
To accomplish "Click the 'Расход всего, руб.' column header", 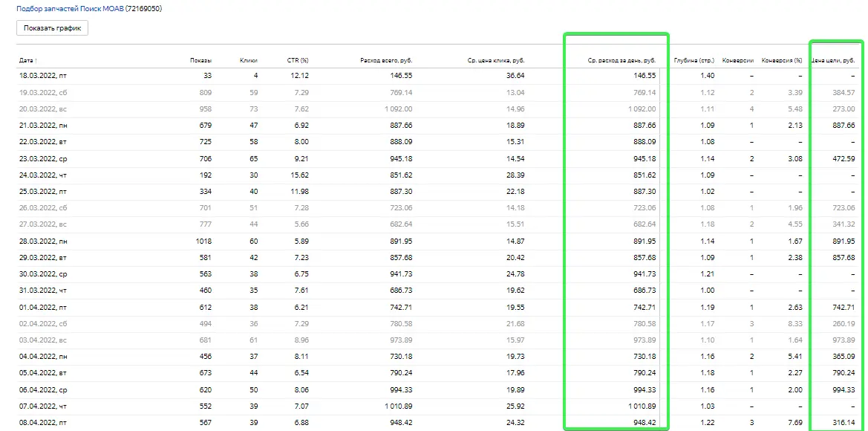I will click(386, 60).
